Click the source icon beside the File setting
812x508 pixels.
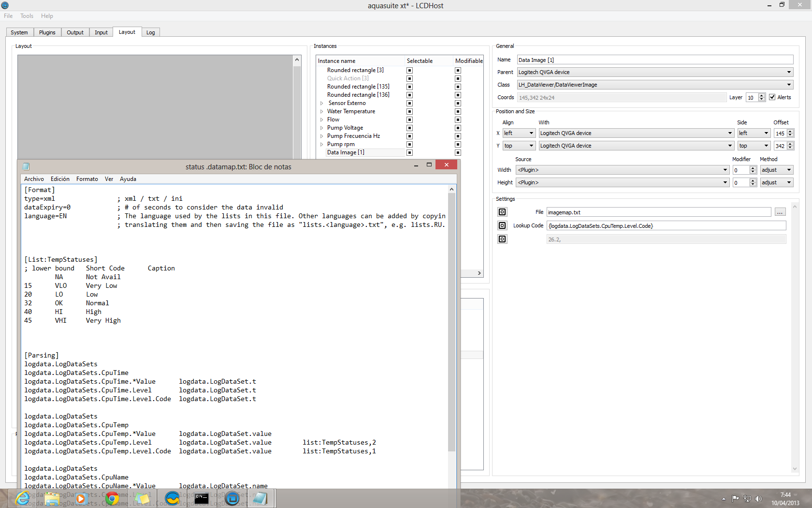[x=502, y=212]
